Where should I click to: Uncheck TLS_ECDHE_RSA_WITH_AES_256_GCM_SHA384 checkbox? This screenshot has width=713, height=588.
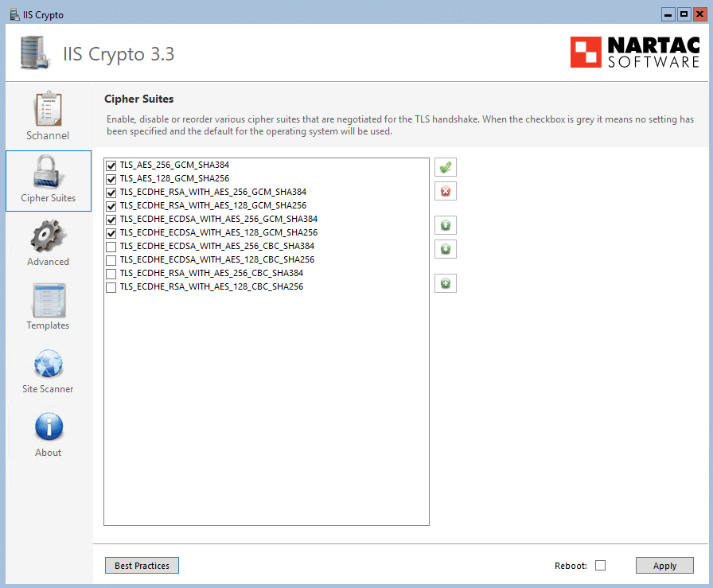click(x=111, y=193)
